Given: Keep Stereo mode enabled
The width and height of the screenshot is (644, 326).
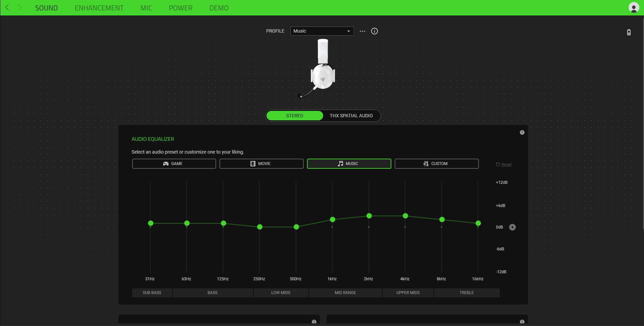Looking at the screenshot, I should (294, 115).
